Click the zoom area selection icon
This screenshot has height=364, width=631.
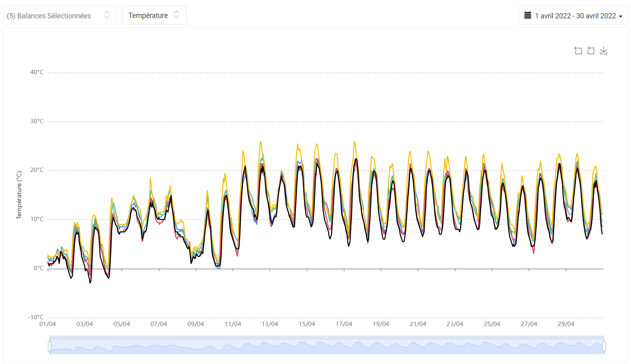point(578,51)
